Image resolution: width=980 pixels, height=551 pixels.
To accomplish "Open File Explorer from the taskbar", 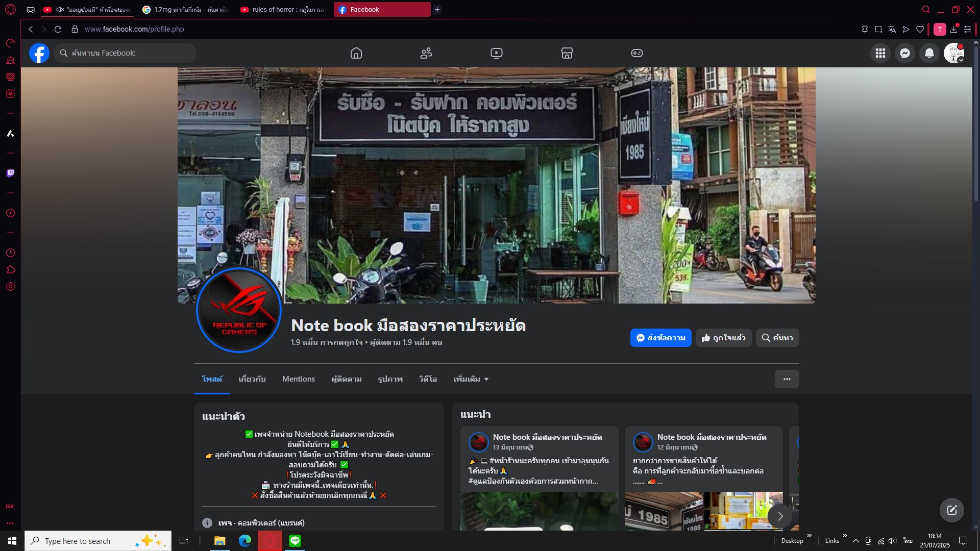I will 220,541.
